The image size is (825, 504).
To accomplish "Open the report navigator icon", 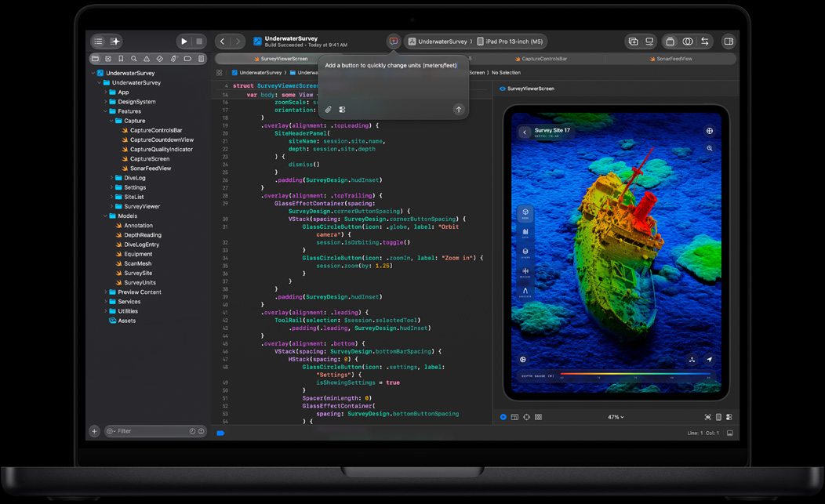I will 201,59.
